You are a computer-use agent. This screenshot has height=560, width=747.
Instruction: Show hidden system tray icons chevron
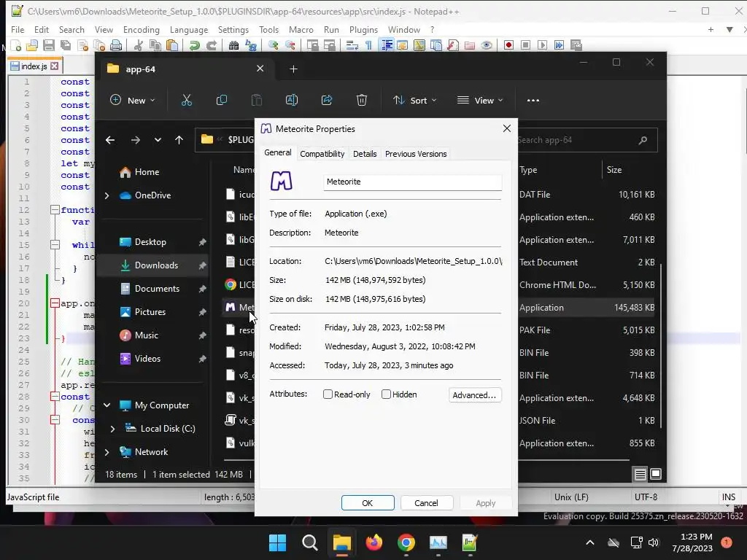pos(589,542)
